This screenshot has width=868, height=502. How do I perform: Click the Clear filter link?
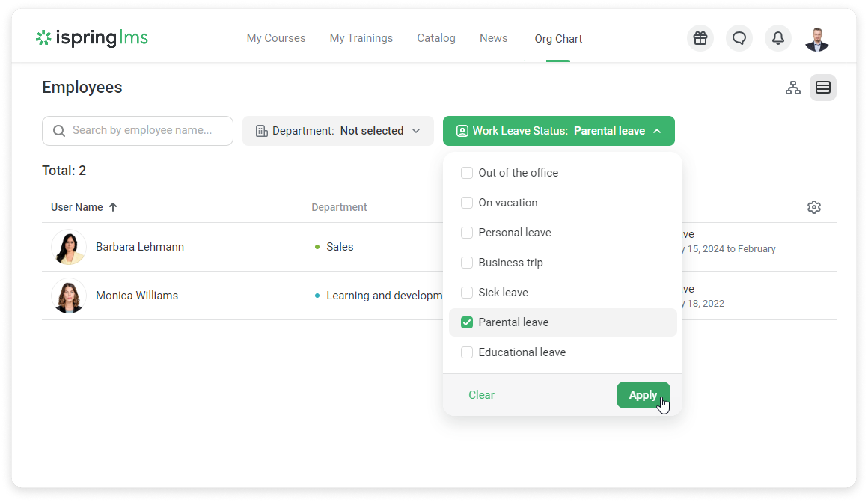(x=481, y=395)
